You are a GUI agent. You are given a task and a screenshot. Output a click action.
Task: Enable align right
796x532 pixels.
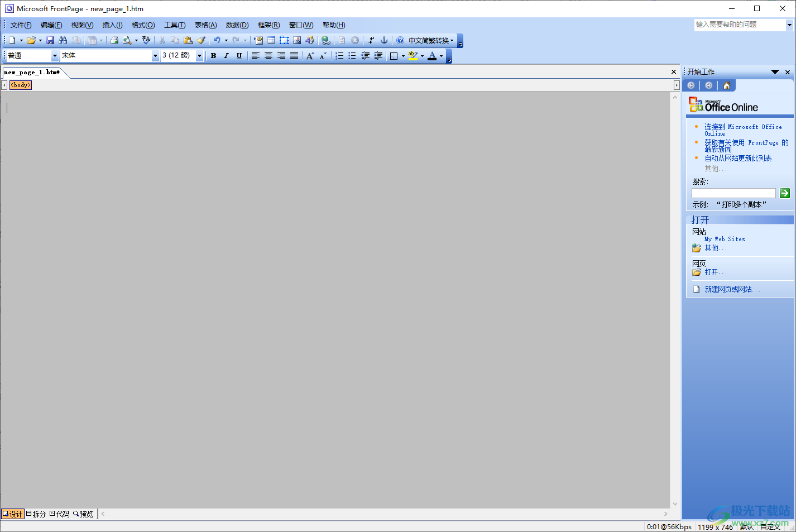tap(281, 56)
